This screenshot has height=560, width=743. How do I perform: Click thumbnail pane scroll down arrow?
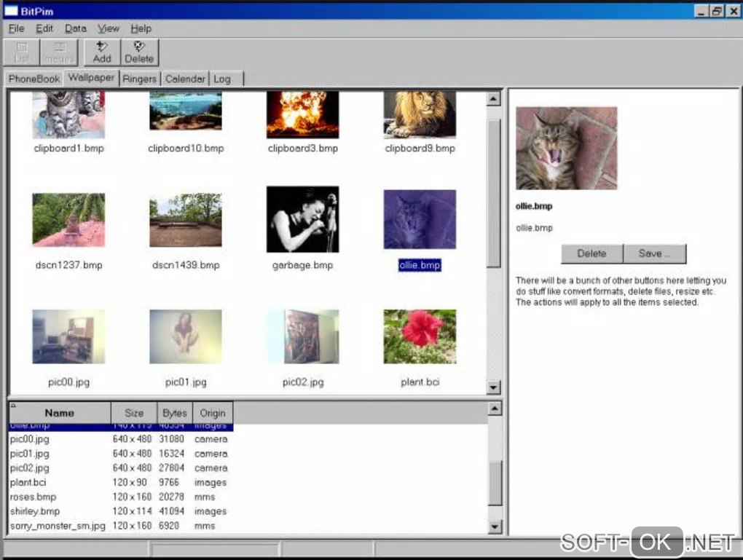tap(493, 387)
